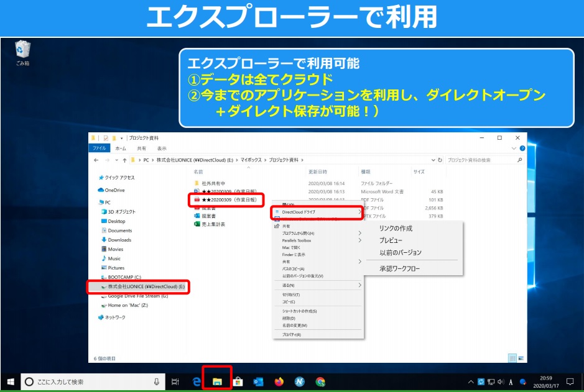584x392 pixels.
Task: Open the ファイル ribbon tab
Action: click(99, 149)
